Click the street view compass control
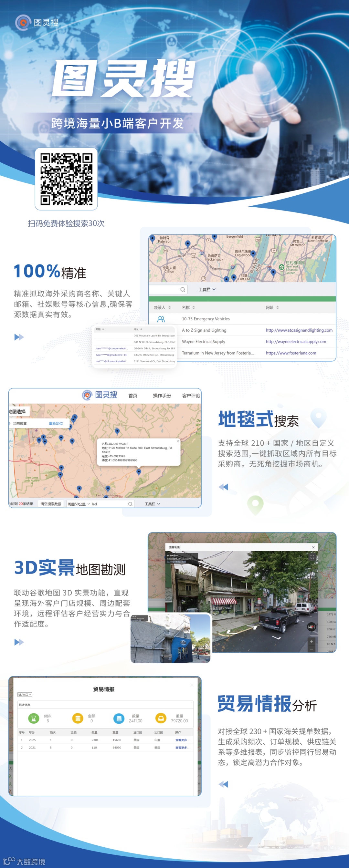Screen dimensions: 349x868 click(x=312, y=627)
